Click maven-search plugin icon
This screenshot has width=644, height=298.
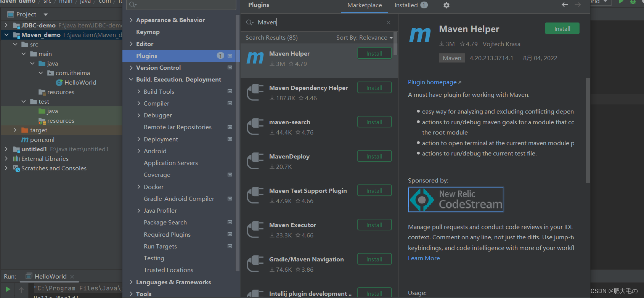255,127
